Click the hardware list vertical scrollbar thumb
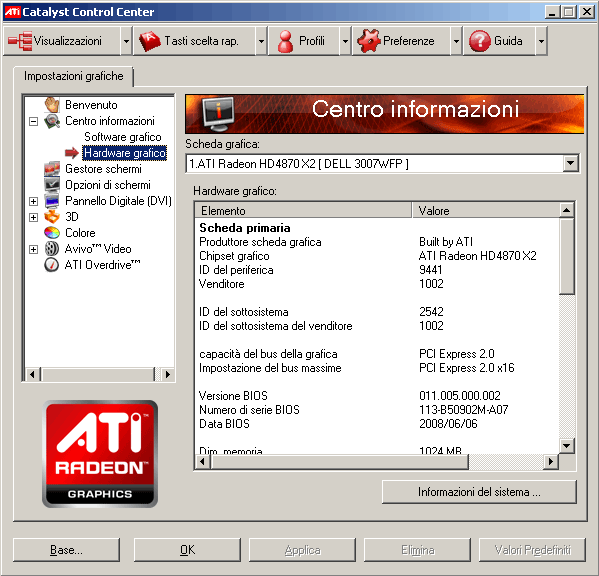This screenshot has height=576, width=599. pos(567,256)
